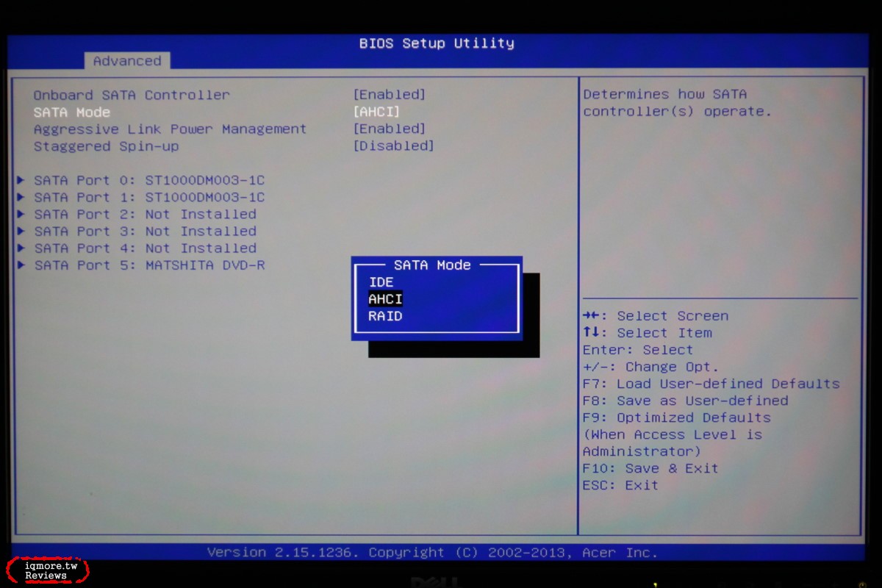Click the Version 2.15.1236 copyright footer
This screenshot has width=882, height=588.
[433, 552]
